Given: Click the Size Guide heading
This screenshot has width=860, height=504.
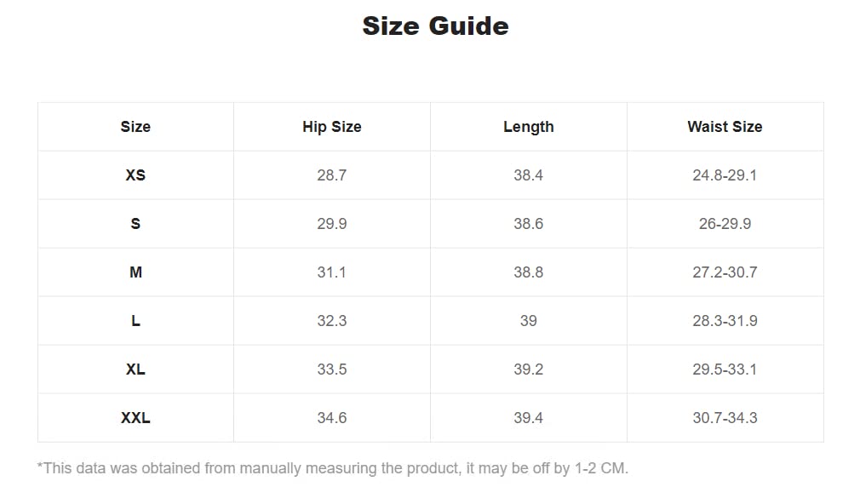Looking at the screenshot, I should coord(435,26).
